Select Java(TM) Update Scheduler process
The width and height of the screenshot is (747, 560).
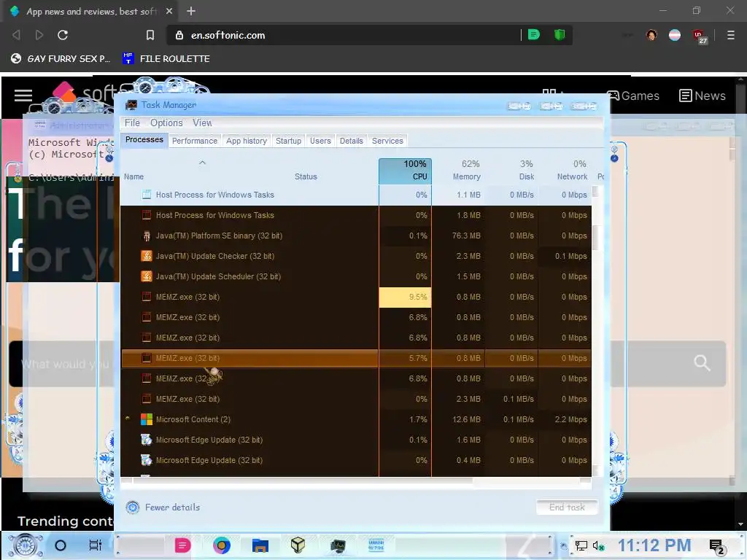(356, 276)
